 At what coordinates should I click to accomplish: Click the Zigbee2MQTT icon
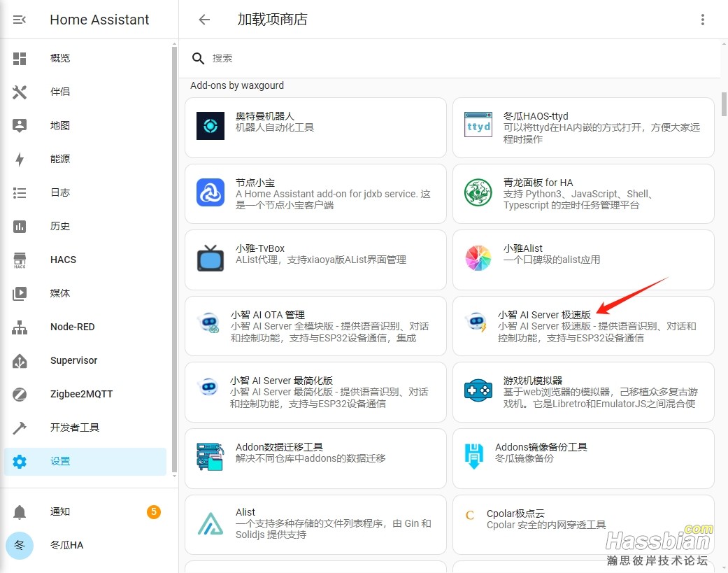20,394
